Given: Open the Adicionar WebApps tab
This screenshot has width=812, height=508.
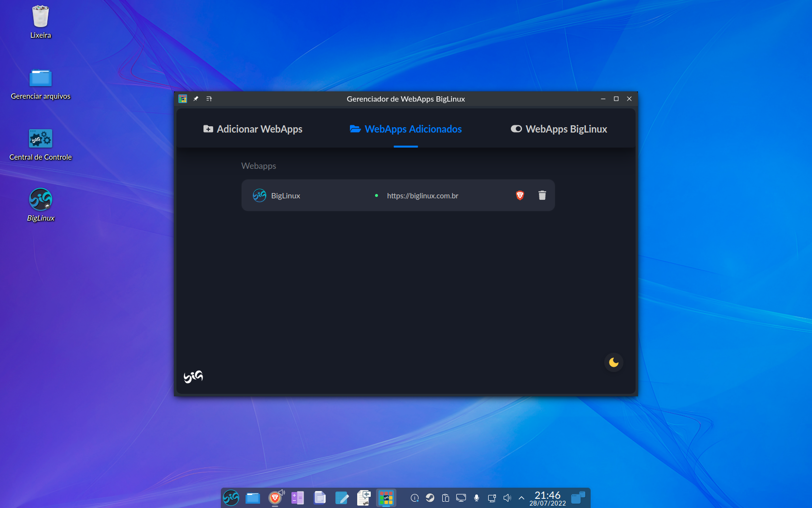Looking at the screenshot, I should (253, 129).
